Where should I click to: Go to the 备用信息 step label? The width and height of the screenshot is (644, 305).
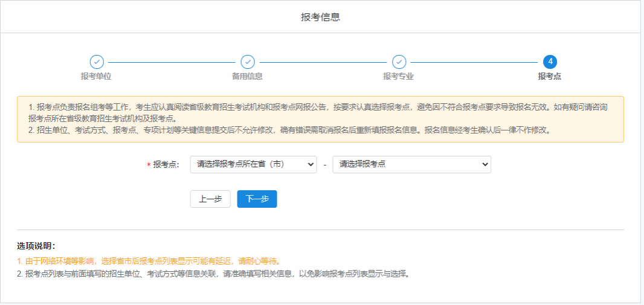pos(248,77)
